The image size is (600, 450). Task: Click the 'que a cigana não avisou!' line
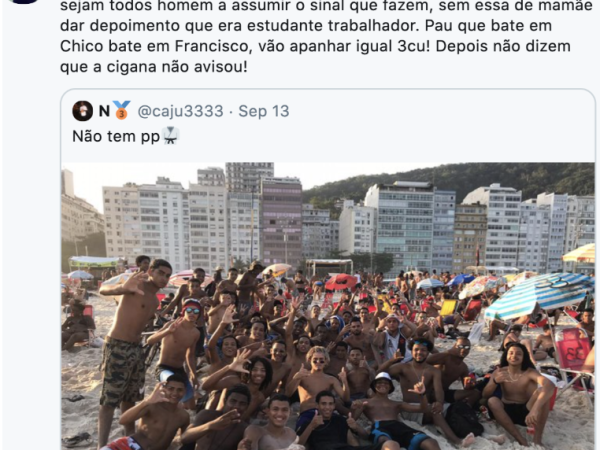pos(154,67)
